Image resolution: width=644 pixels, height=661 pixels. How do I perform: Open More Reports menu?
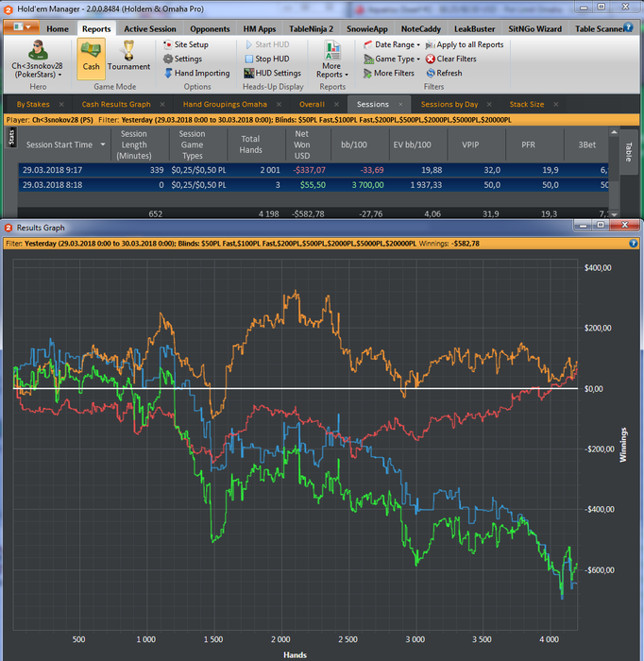pyautogui.click(x=332, y=59)
